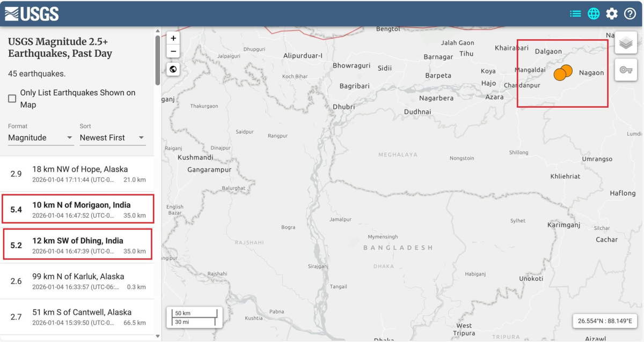Click the earthquake list scrollbar down arrow
The width and height of the screenshot is (644, 342).
click(157, 336)
